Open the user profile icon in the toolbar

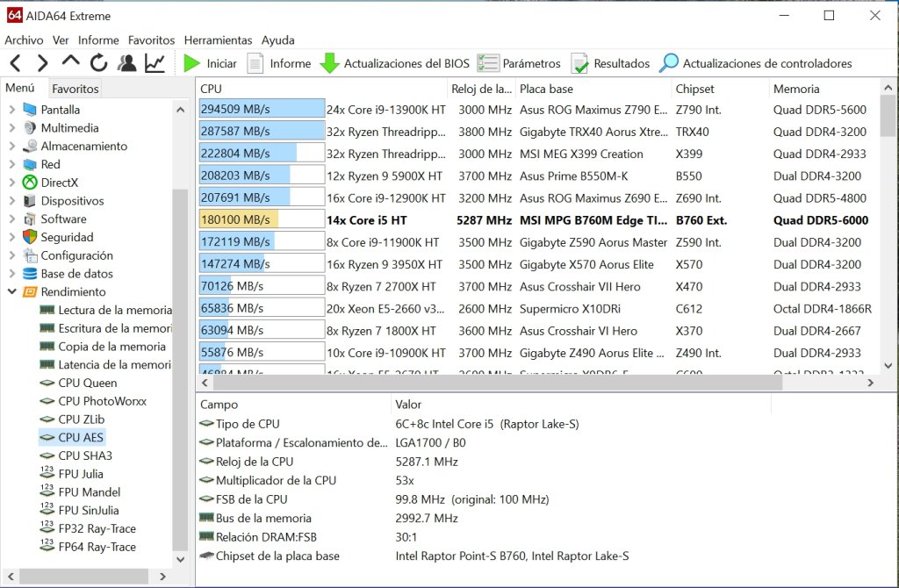click(x=126, y=63)
